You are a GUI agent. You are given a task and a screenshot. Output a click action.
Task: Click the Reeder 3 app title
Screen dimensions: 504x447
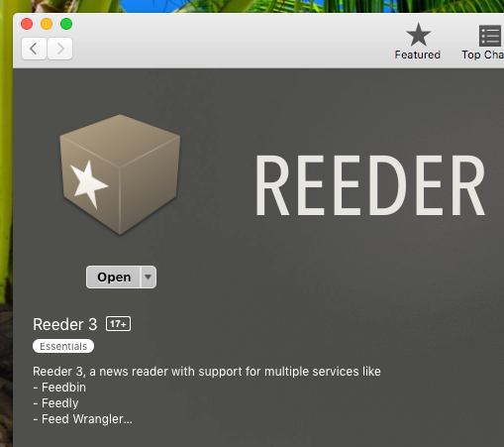click(x=65, y=324)
